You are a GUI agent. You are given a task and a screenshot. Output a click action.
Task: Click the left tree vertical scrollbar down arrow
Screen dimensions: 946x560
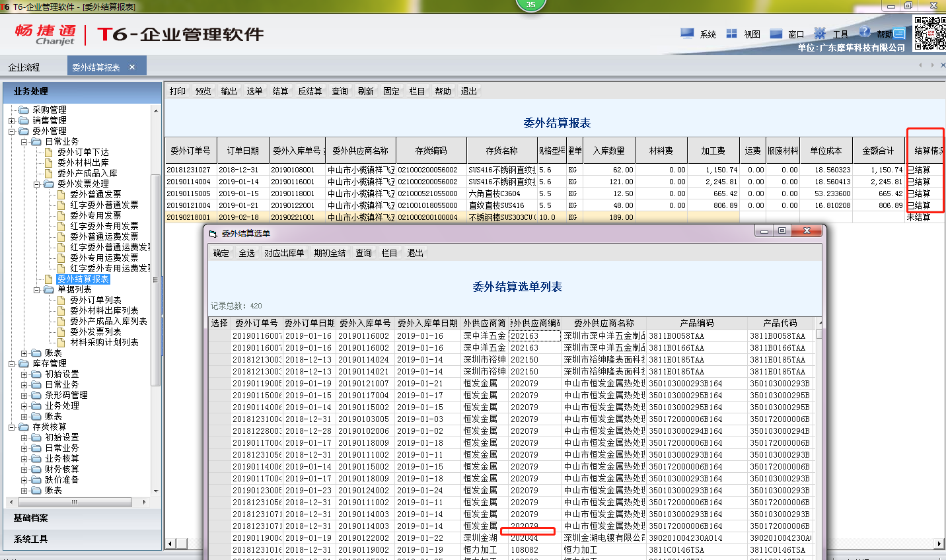click(156, 491)
